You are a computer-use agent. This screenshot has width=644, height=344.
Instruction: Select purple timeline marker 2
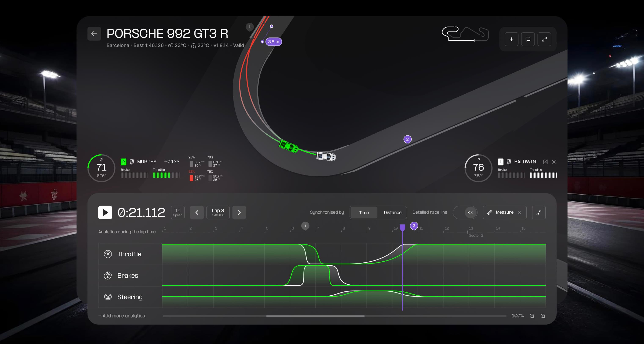pos(414,226)
